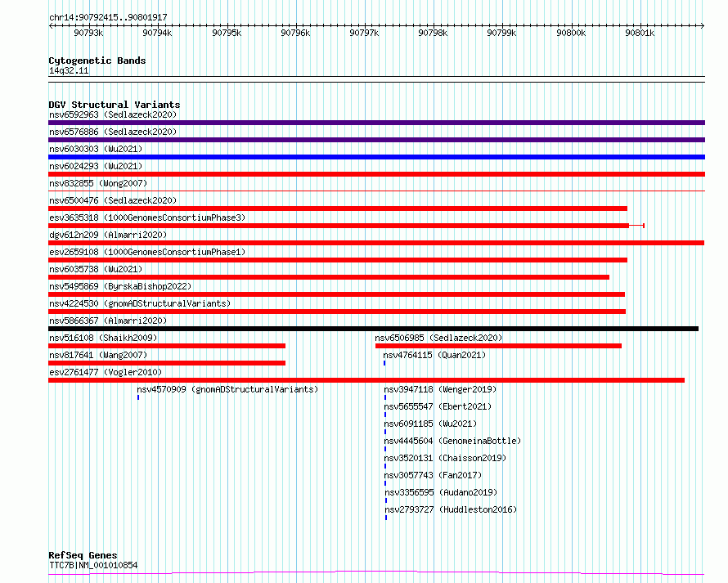
Task: Select the purple bar under nsv6592963
Action: 376,123
